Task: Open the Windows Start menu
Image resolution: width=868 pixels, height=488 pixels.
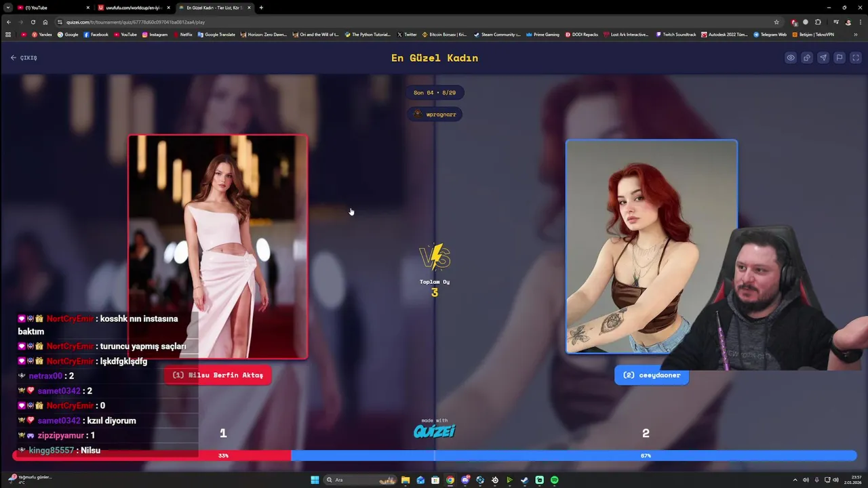Action: pyautogui.click(x=315, y=480)
